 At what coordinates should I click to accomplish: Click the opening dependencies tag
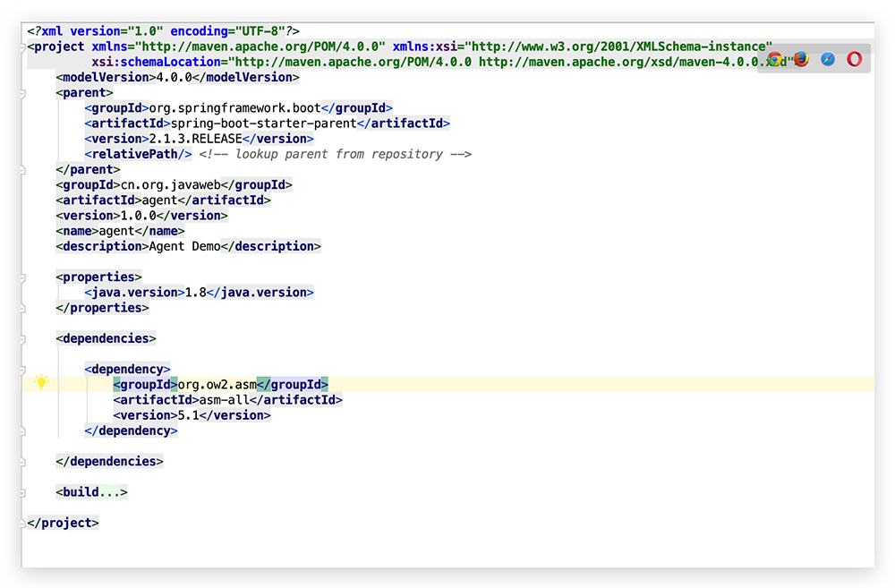pyautogui.click(x=106, y=338)
